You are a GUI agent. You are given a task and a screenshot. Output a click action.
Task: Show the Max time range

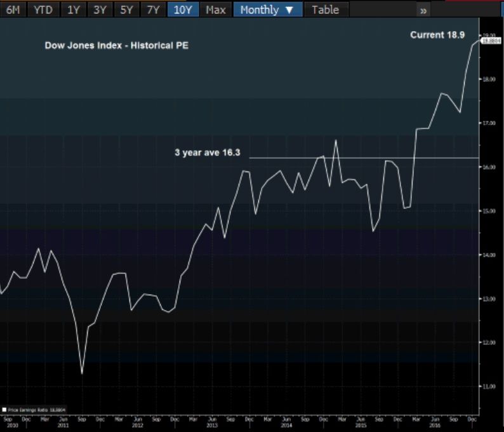pyautogui.click(x=216, y=10)
